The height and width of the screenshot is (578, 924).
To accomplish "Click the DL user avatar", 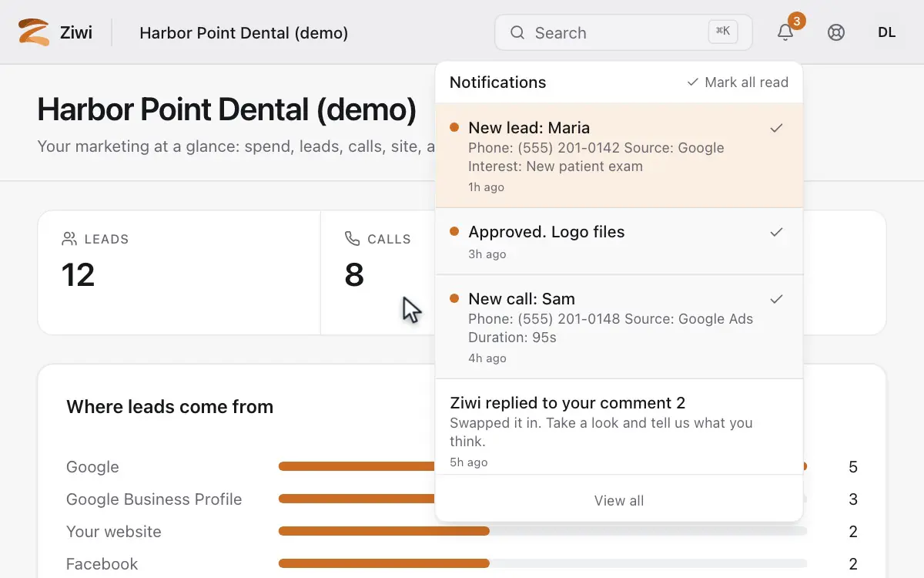I will point(887,32).
